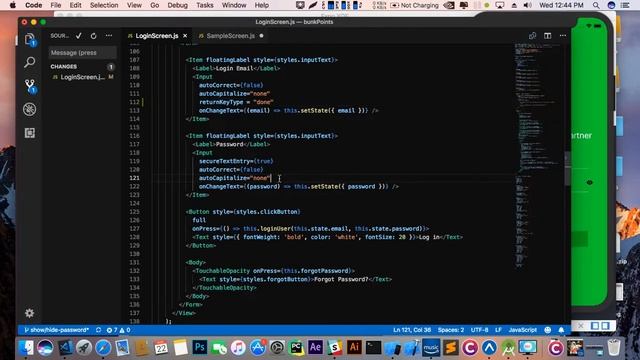Click the synchronize changes icon in status bar
Screen dimensions: 640x360
click(x=98, y=330)
